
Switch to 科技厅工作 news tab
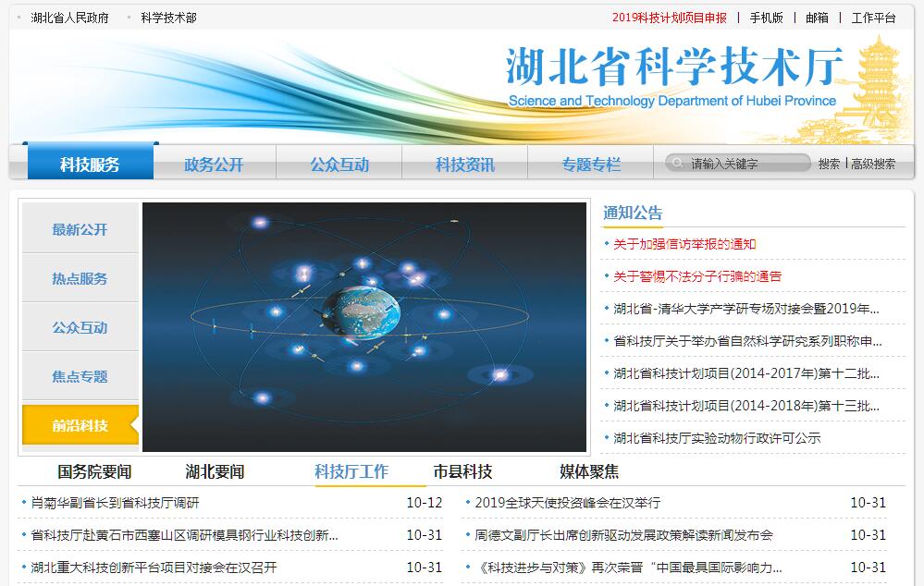pos(351,471)
